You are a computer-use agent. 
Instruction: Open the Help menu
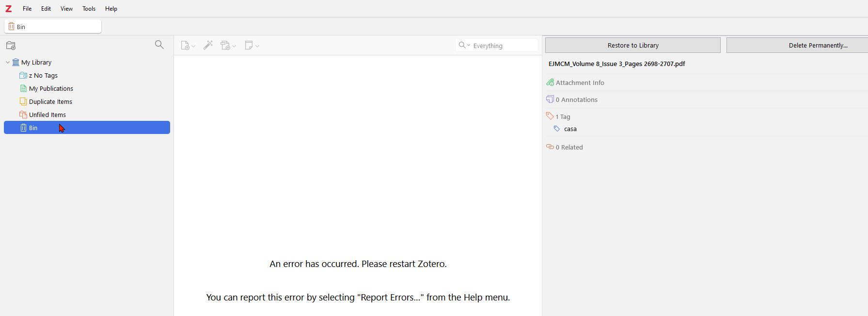coord(111,9)
